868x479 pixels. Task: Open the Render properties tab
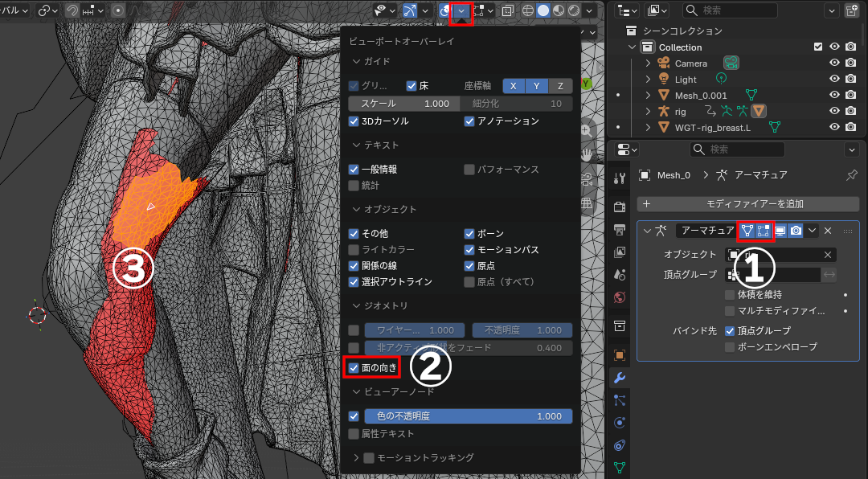[620, 207]
